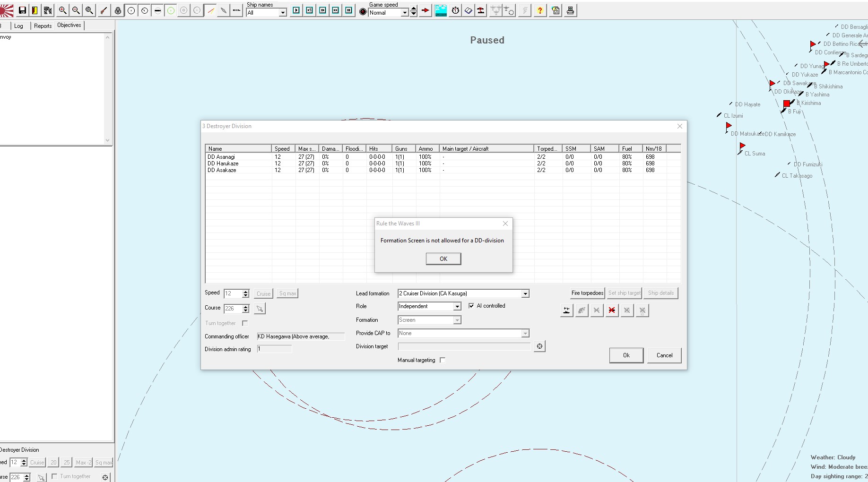
Task: Click the pause playback icon
Action: [348, 10]
